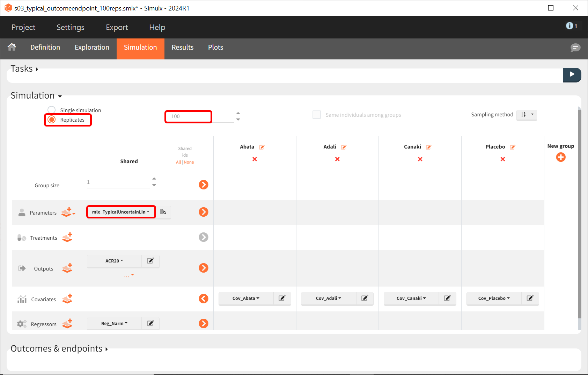Open the Sampling method dropdown
The height and width of the screenshot is (375, 588).
pyautogui.click(x=527, y=115)
